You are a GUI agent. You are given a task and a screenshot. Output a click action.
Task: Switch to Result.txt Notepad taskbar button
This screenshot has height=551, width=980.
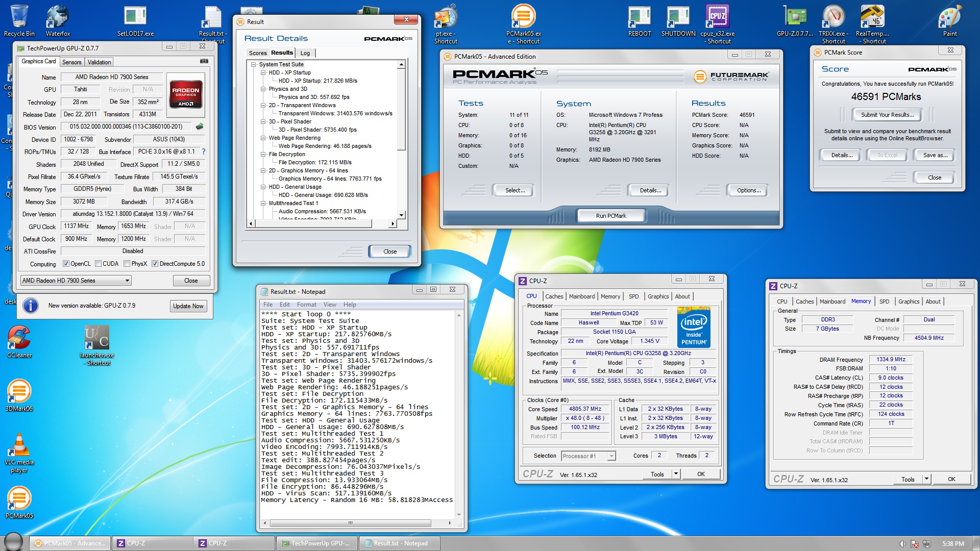coord(400,543)
